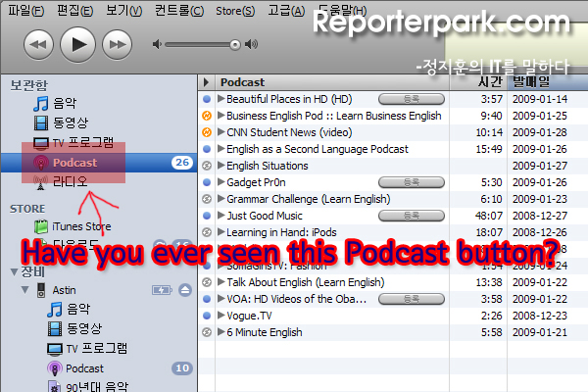Expand Learning in Hand: iPods
The image size is (588, 392).
221,232
